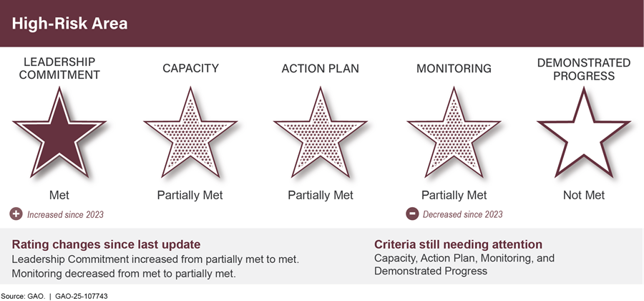Viewport: 644px width, 301px height.
Task: Click the Not Met rating label
Action: click(x=584, y=195)
